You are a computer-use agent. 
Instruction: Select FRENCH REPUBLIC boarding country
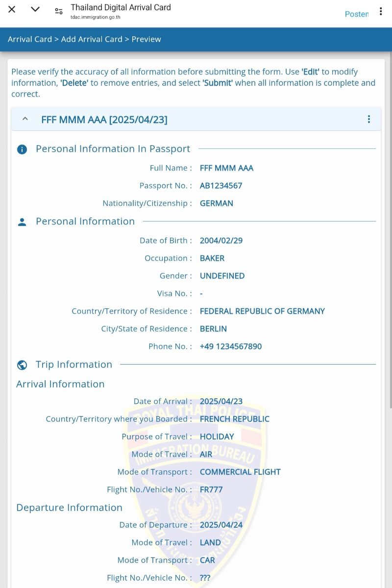[235, 419]
